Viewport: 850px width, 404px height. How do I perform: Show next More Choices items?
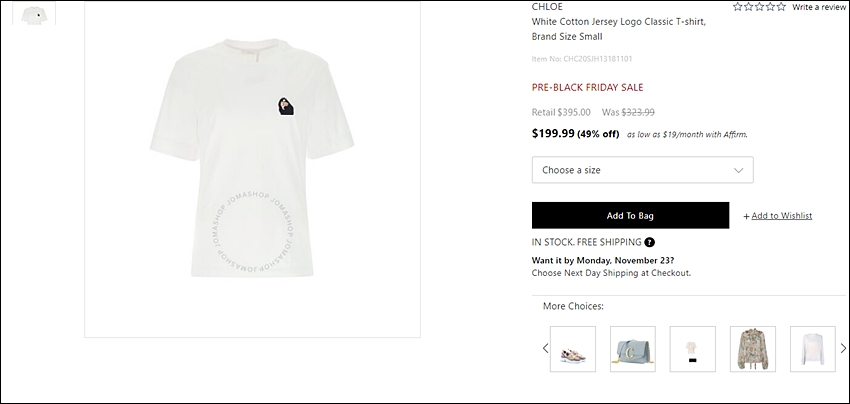coord(843,349)
